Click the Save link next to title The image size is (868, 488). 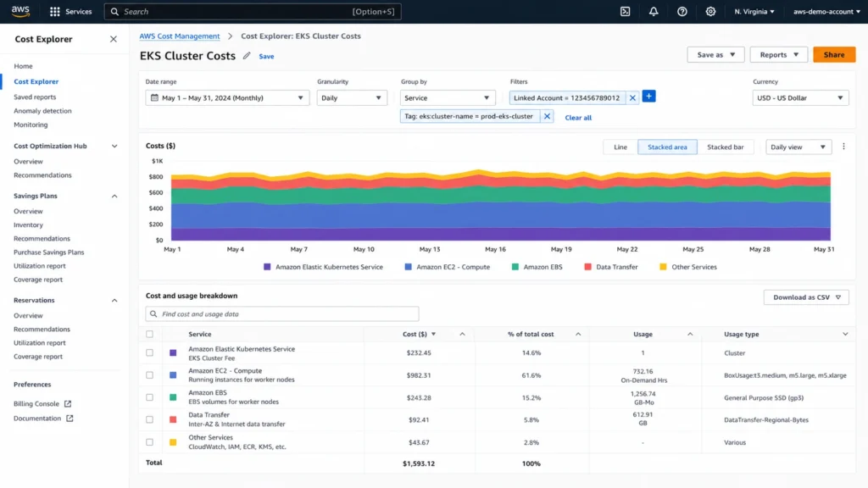pyautogui.click(x=266, y=57)
